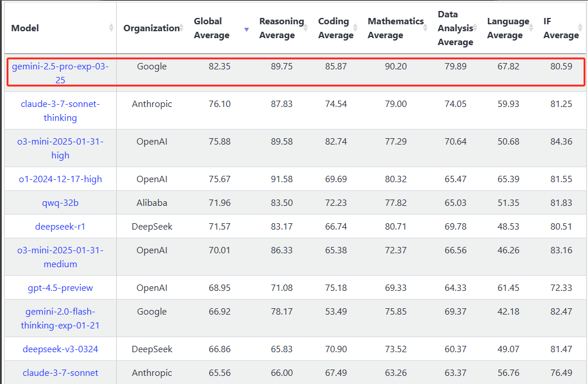
Task: Click Data Analysis Average sort arrows
Action: (x=476, y=28)
